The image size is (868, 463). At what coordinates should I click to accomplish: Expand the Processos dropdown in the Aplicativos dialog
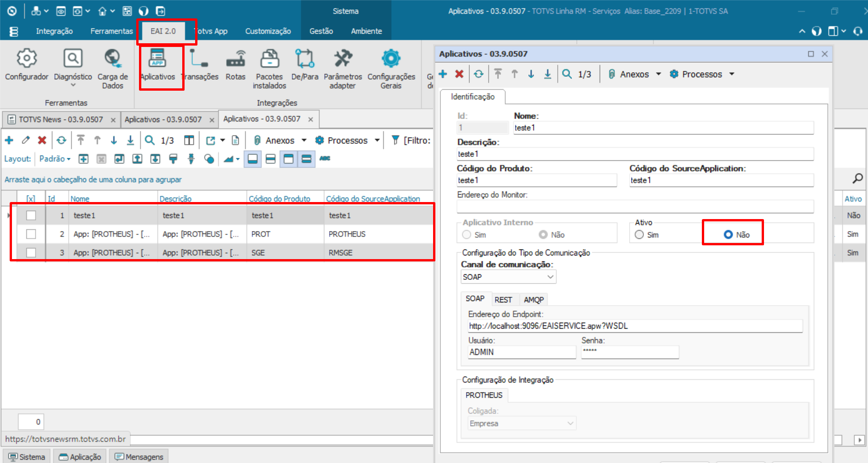click(x=732, y=74)
